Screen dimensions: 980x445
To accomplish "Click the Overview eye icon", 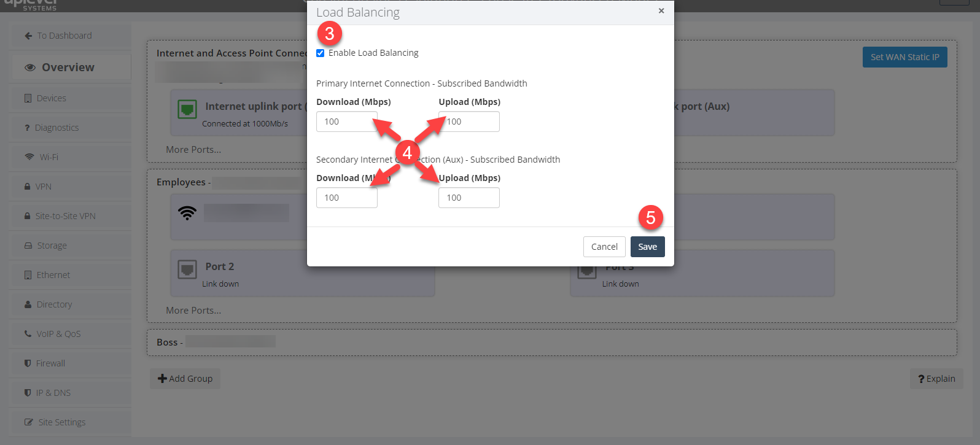I will (x=30, y=68).
